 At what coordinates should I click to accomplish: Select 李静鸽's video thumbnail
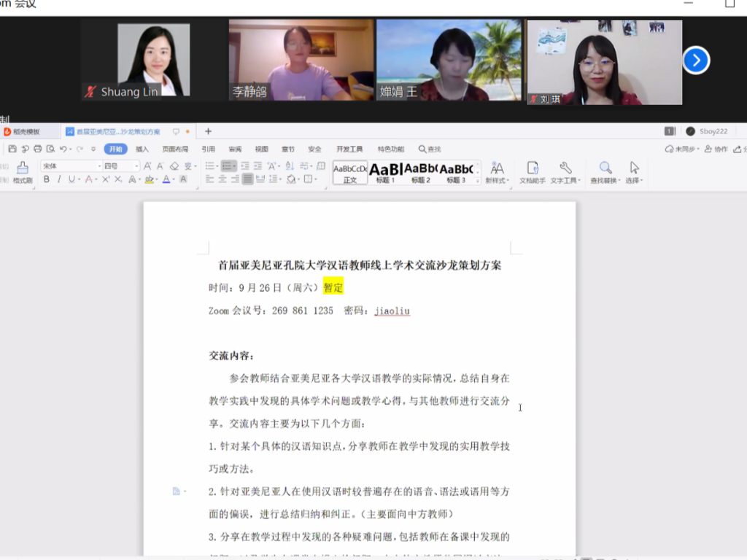tap(301, 60)
